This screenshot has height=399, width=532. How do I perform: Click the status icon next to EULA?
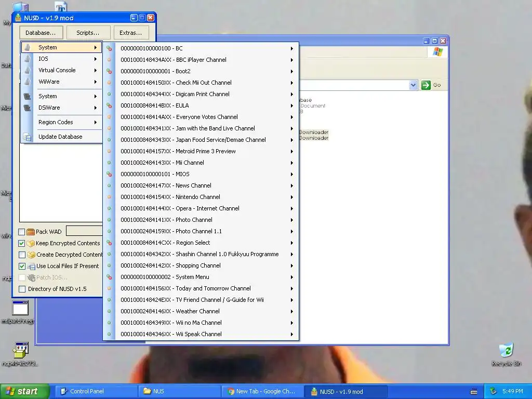click(109, 105)
